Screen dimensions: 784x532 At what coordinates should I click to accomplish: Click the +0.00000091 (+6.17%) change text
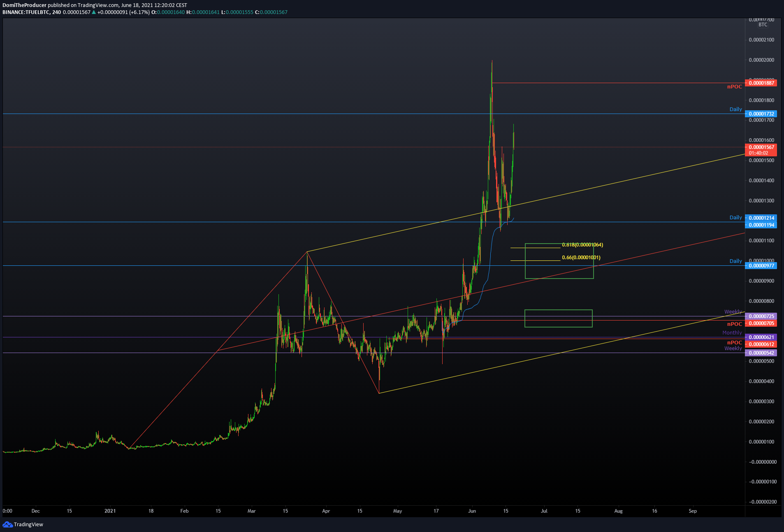pos(123,12)
